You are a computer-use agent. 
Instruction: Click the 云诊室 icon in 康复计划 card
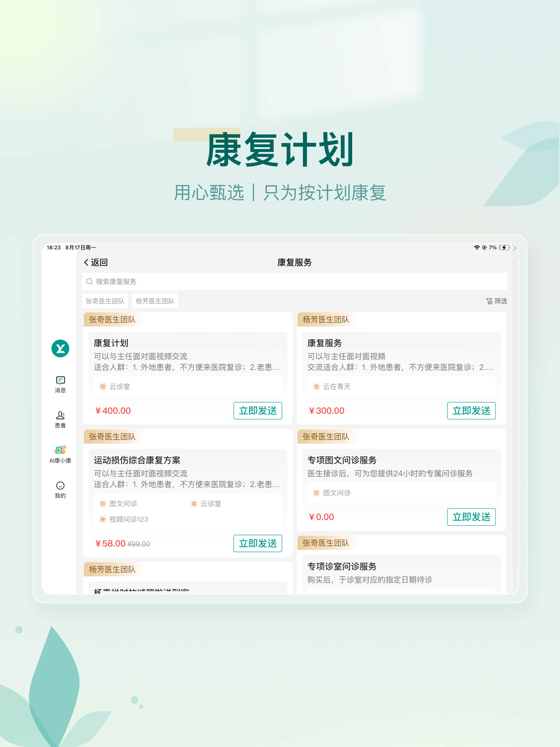pos(103,386)
